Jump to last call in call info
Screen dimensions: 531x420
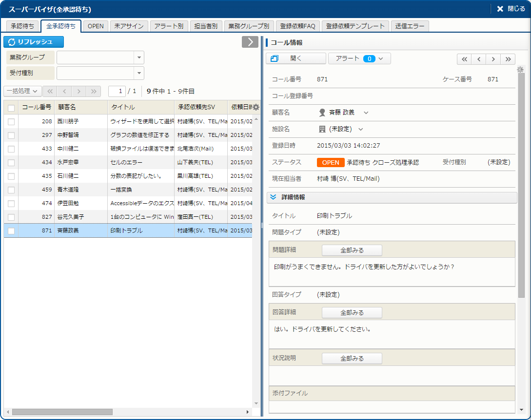pyautogui.click(x=508, y=59)
